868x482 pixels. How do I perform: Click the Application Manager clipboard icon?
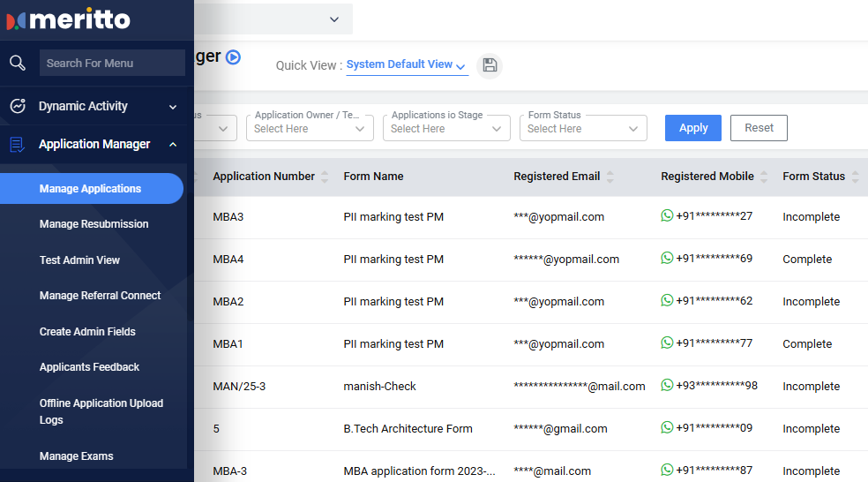point(18,144)
